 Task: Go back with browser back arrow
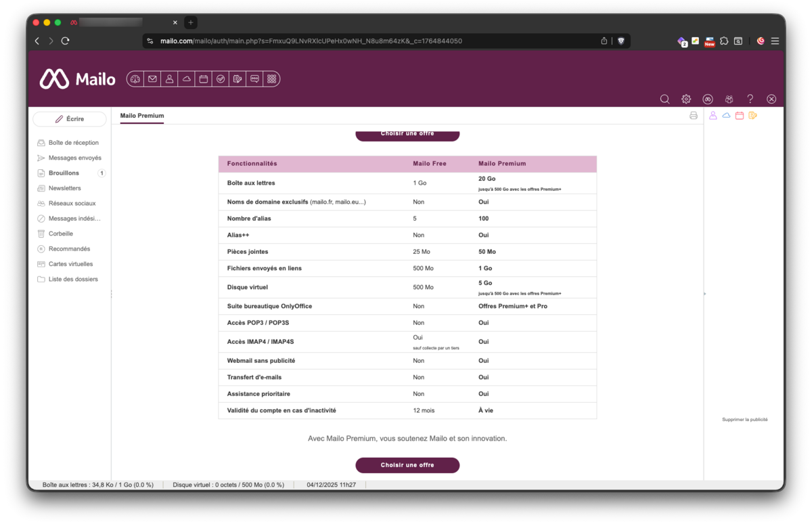point(37,41)
